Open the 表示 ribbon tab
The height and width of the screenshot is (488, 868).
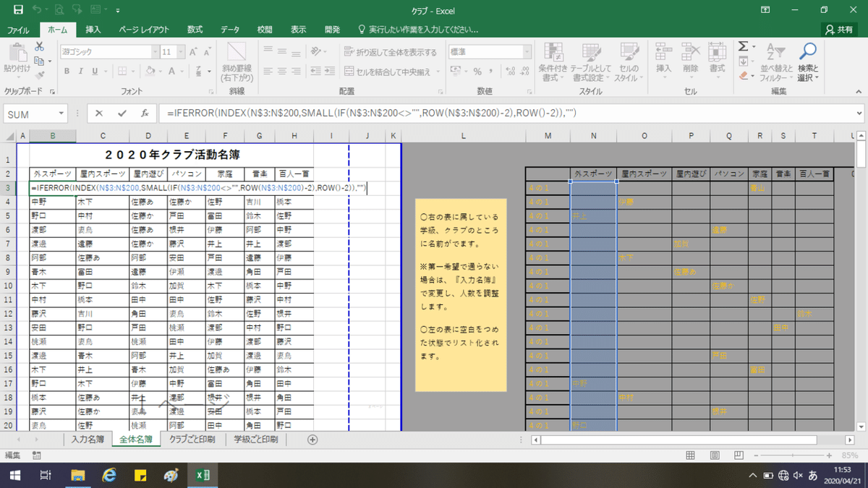(x=298, y=30)
